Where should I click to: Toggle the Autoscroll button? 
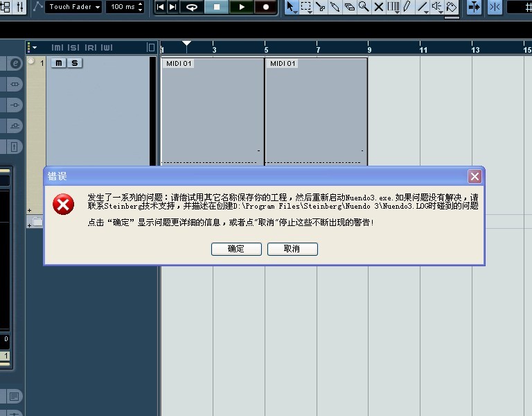[x=475, y=7]
